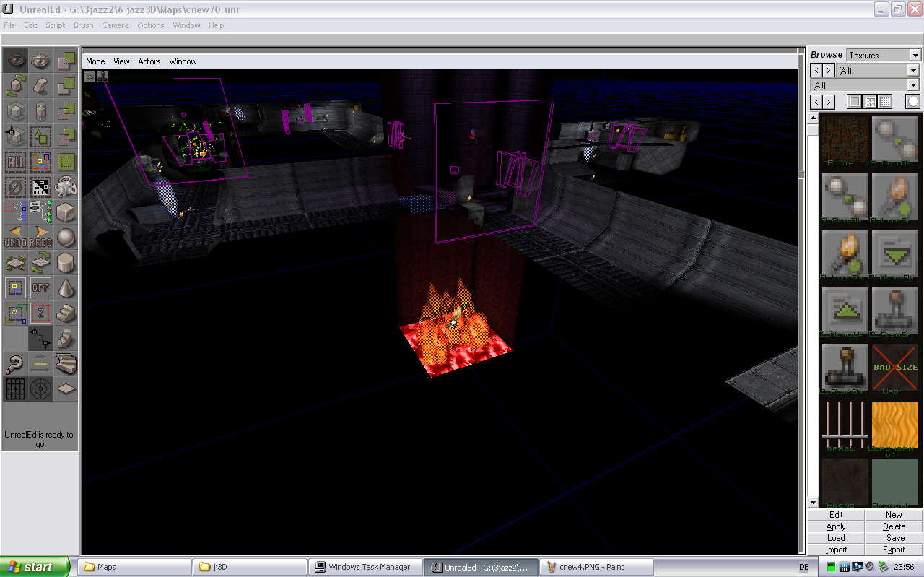
Task: Click texture browser scroll down arrow
Action: (813, 503)
